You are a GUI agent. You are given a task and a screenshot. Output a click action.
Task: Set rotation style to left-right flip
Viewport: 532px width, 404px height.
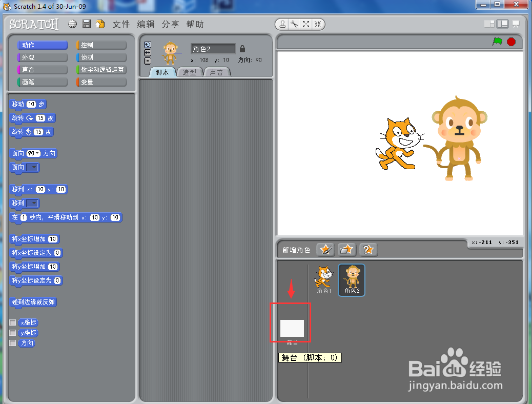(x=148, y=53)
